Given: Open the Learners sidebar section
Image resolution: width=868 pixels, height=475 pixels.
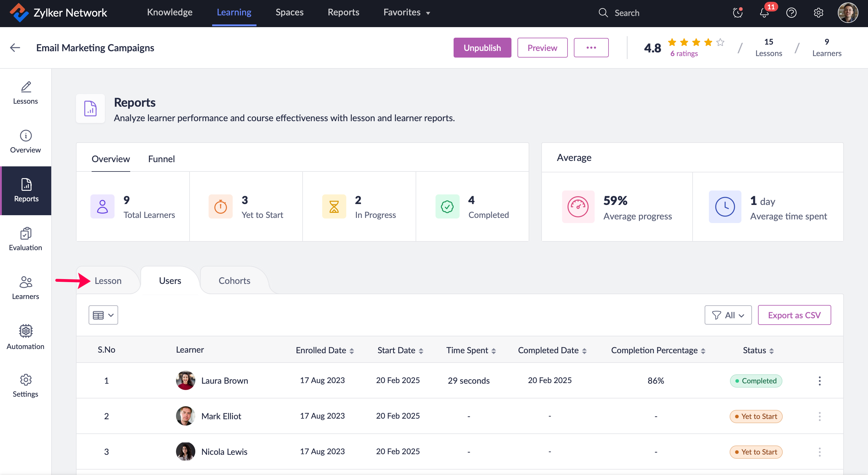Looking at the screenshot, I should (26, 288).
